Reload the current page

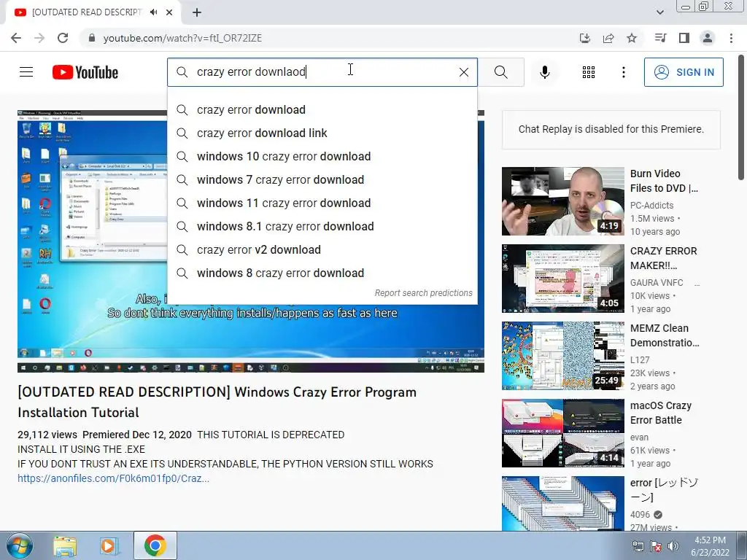63,38
